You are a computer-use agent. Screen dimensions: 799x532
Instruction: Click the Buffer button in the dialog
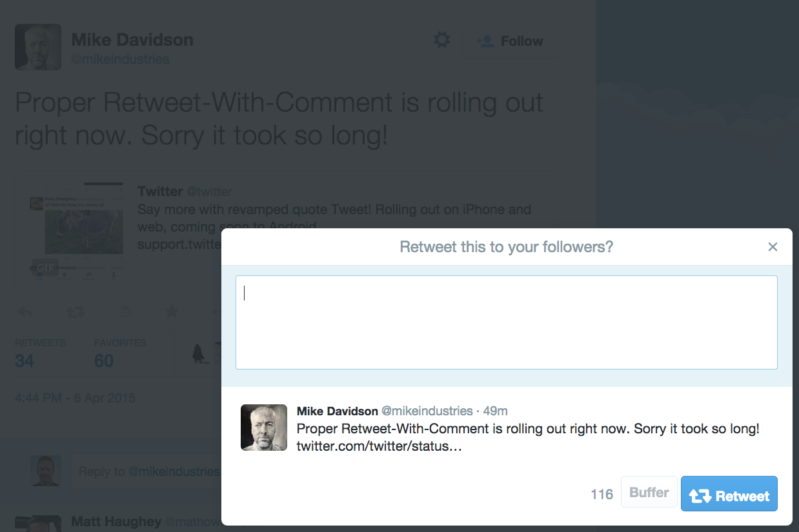point(649,491)
